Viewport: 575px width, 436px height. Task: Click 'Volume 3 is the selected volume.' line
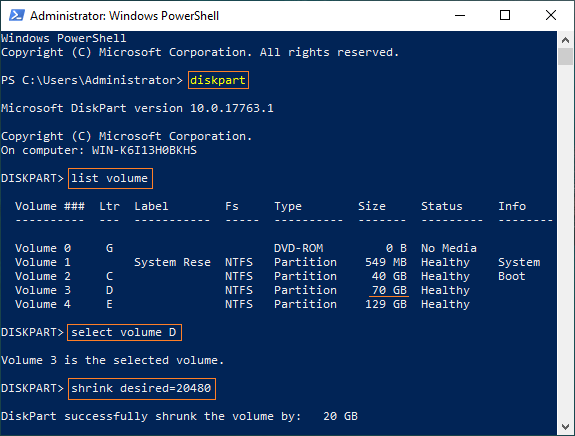click(113, 360)
